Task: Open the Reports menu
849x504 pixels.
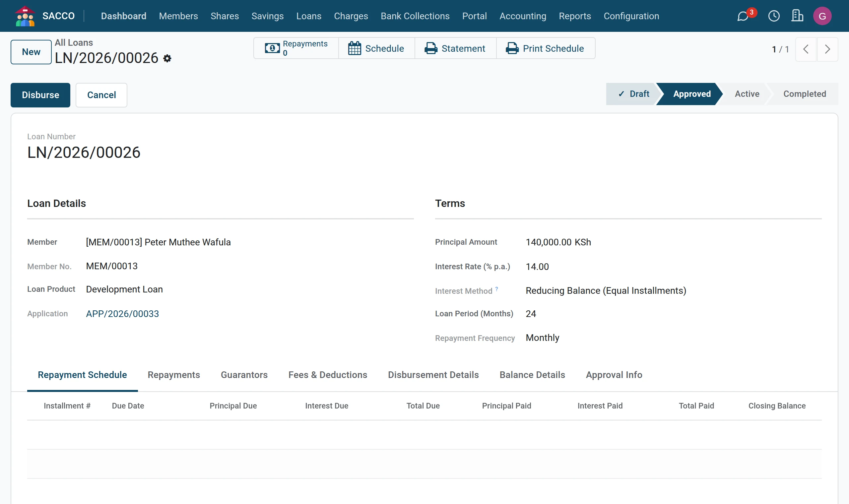Action: coord(575,16)
